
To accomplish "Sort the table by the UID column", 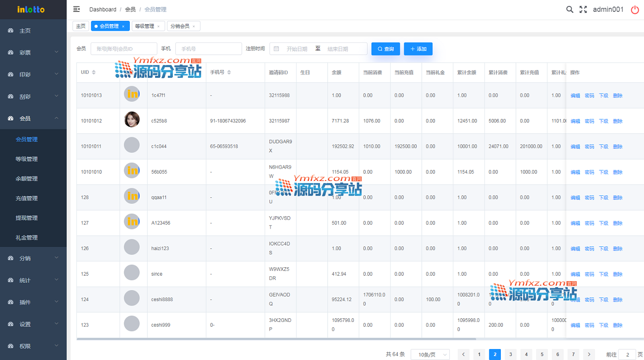I will [x=94, y=72].
